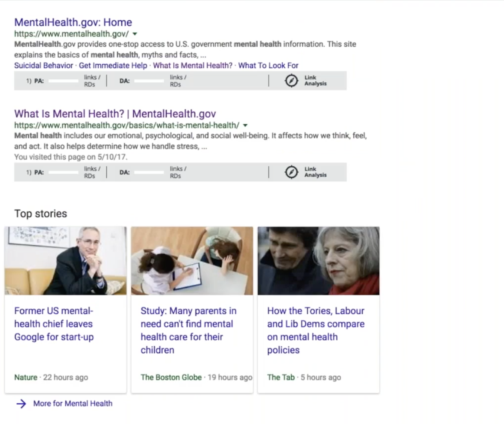Open the Suicidal Behavior sitelink

point(43,65)
